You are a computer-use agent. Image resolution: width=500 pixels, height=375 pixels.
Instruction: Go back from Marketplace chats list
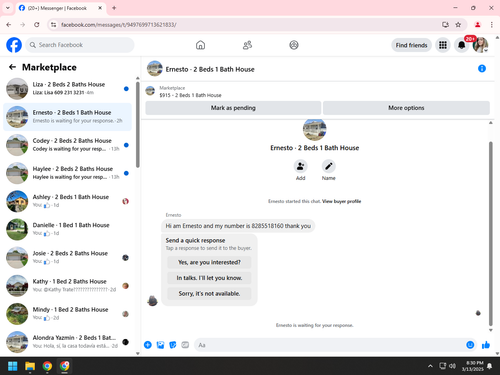[x=12, y=67]
